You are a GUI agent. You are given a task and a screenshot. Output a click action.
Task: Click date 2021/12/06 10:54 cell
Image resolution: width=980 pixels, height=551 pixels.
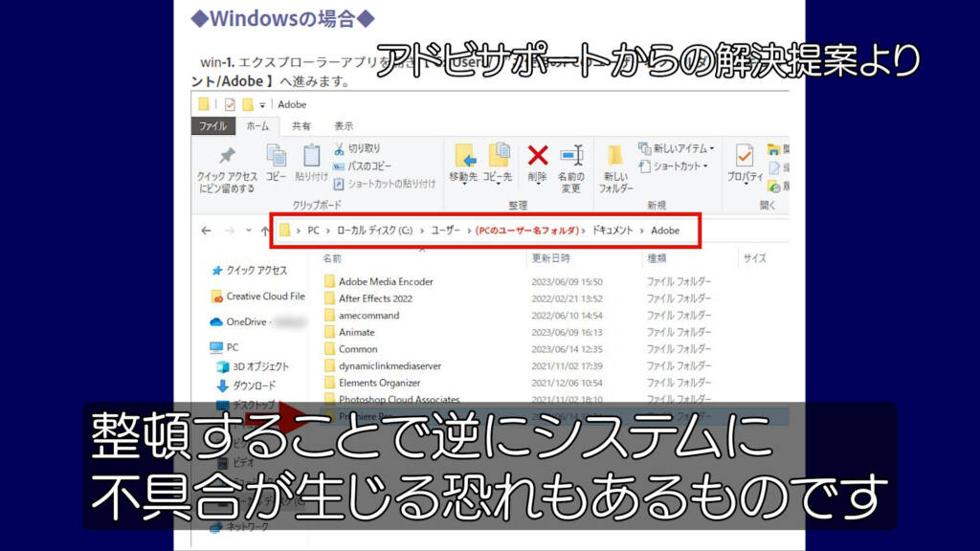coord(567,383)
